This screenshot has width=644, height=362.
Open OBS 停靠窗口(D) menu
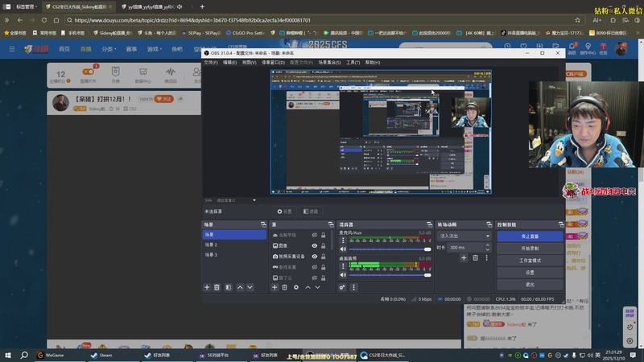click(x=273, y=63)
